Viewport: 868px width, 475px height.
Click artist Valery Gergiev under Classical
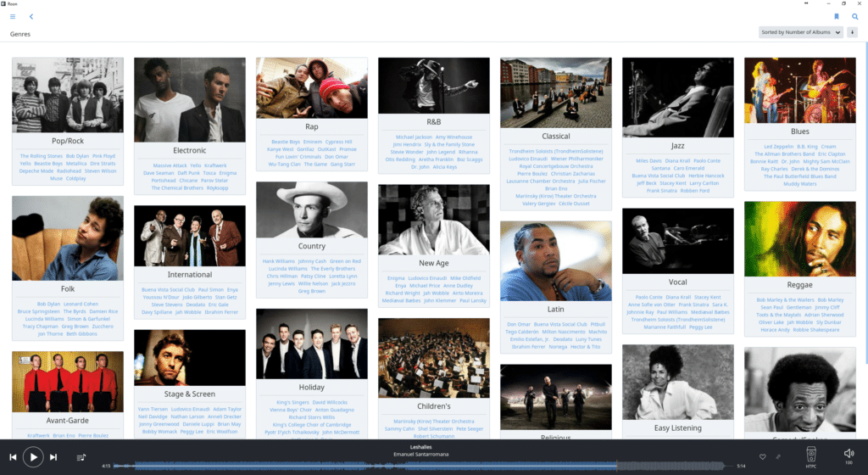[x=537, y=204]
